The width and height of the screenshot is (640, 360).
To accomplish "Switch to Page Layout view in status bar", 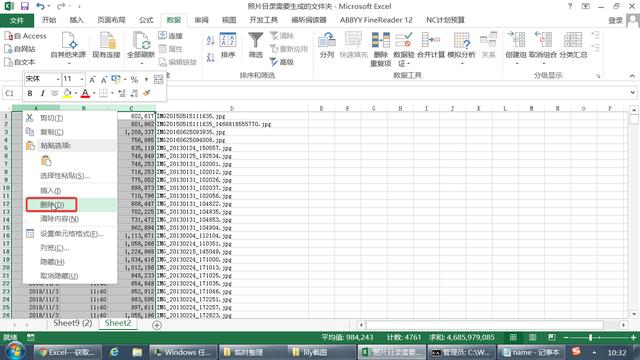I will point(533,338).
